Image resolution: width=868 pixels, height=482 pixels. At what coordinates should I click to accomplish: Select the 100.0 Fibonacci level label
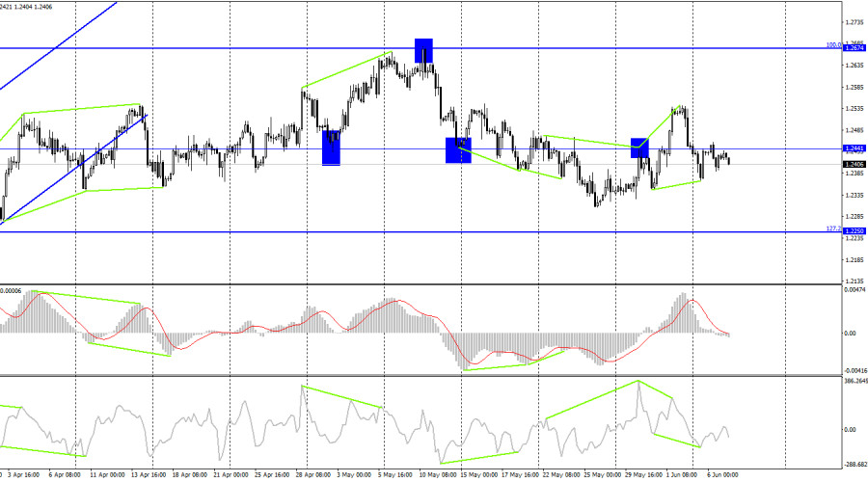833,44
